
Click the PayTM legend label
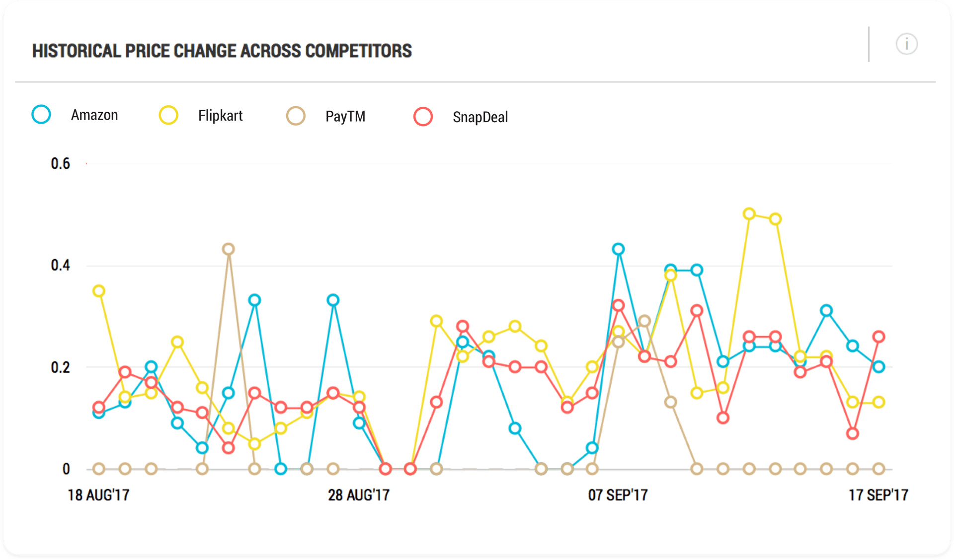pos(345,117)
